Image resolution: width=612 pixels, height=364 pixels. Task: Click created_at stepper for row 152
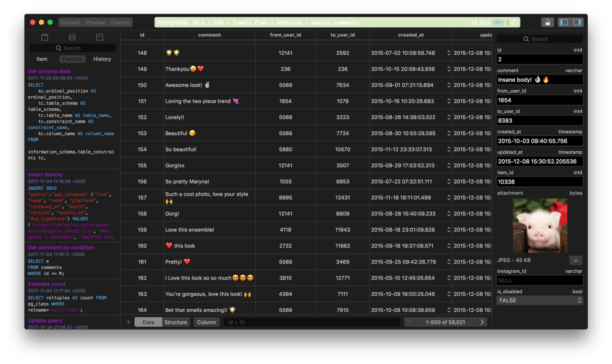pos(449,117)
